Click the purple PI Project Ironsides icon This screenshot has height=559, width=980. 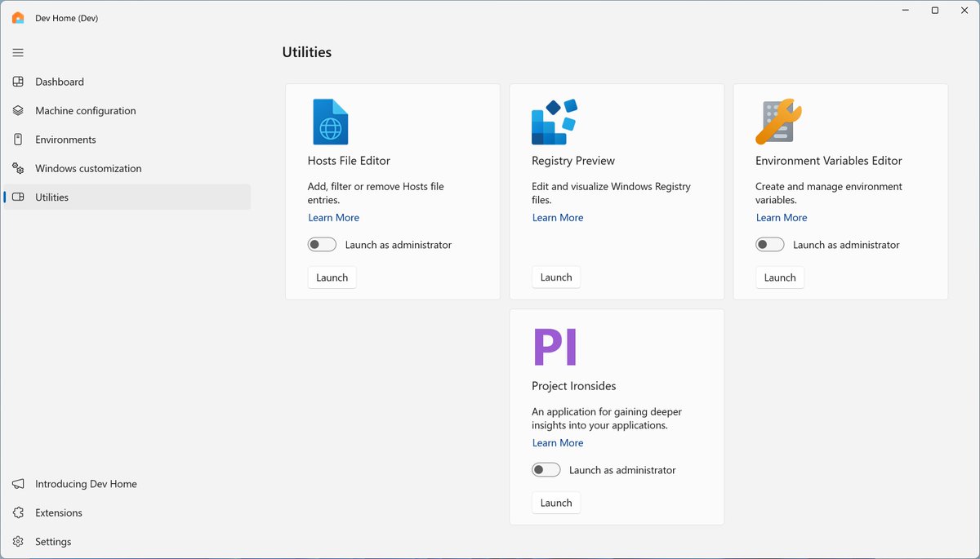(555, 347)
